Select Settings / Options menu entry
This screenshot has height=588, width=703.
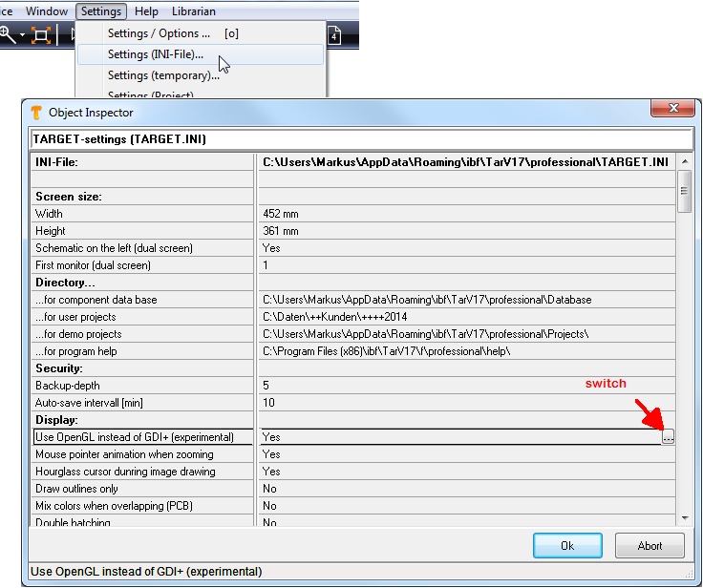click(x=159, y=33)
